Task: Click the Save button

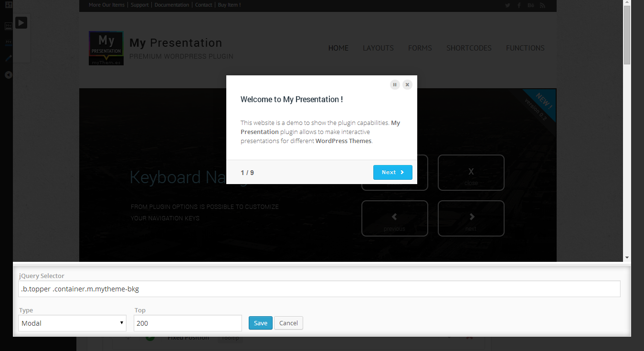Action: coord(261,323)
